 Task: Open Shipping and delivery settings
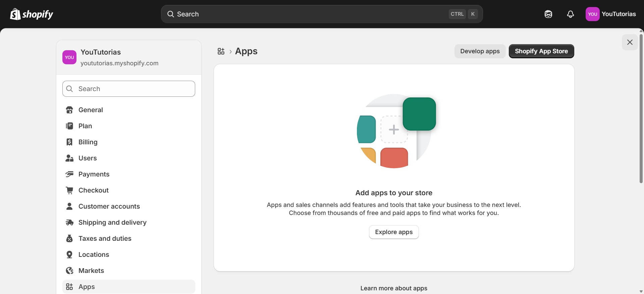(x=129, y=222)
